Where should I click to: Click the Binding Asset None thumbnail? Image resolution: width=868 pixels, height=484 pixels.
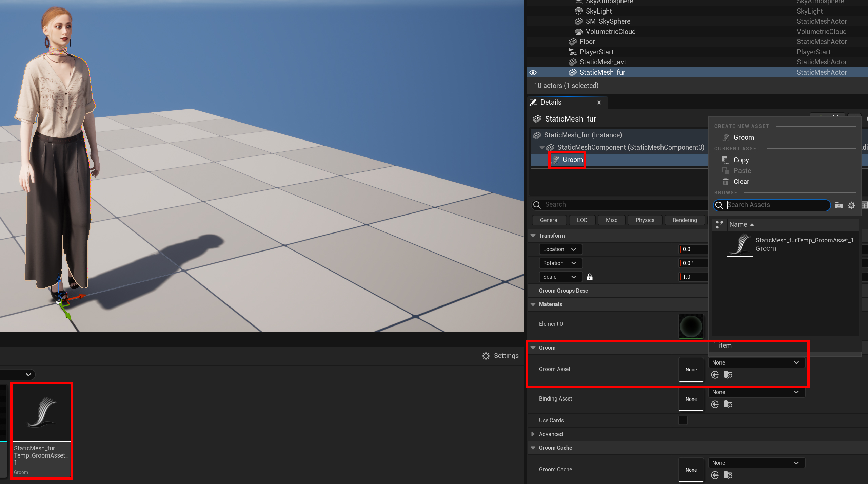pos(691,399)
